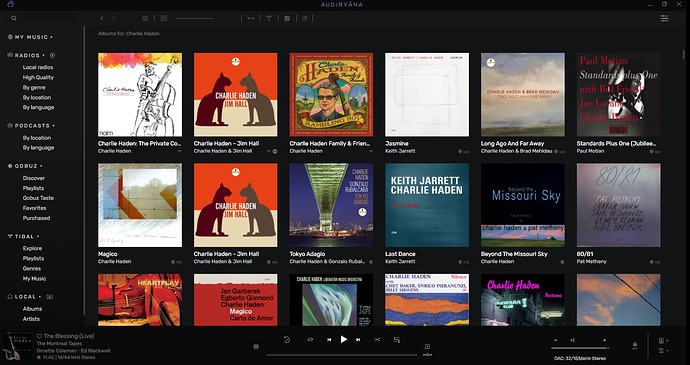Browse radios By location
Screen dimensions: 690x365
click(37, 98)
